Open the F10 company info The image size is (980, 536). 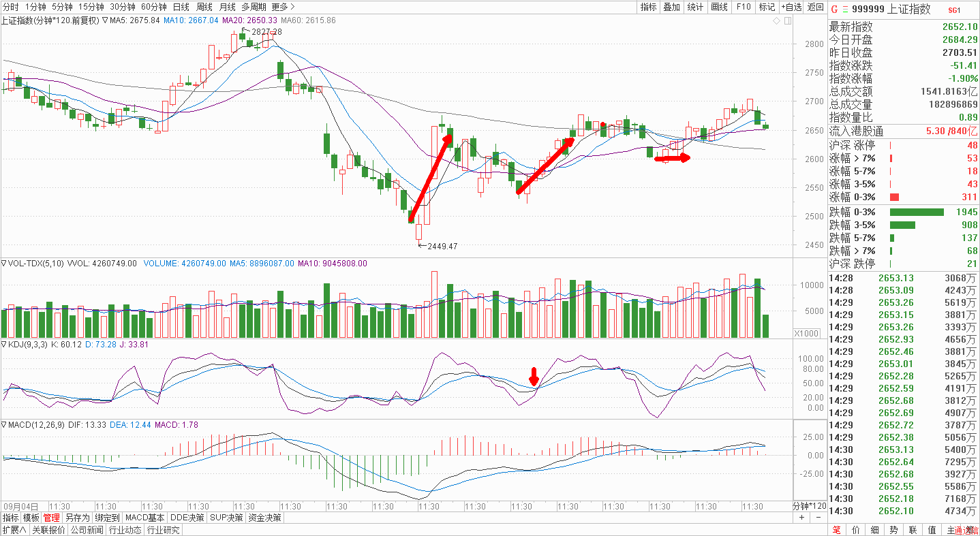coord(743,7)
